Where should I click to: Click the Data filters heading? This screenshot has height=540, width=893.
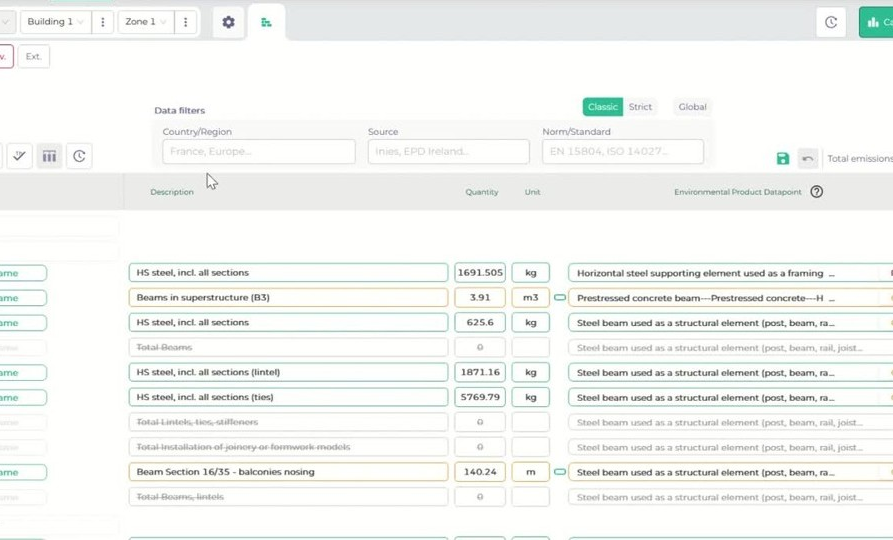pyautogui.click(x=179, y=111)
